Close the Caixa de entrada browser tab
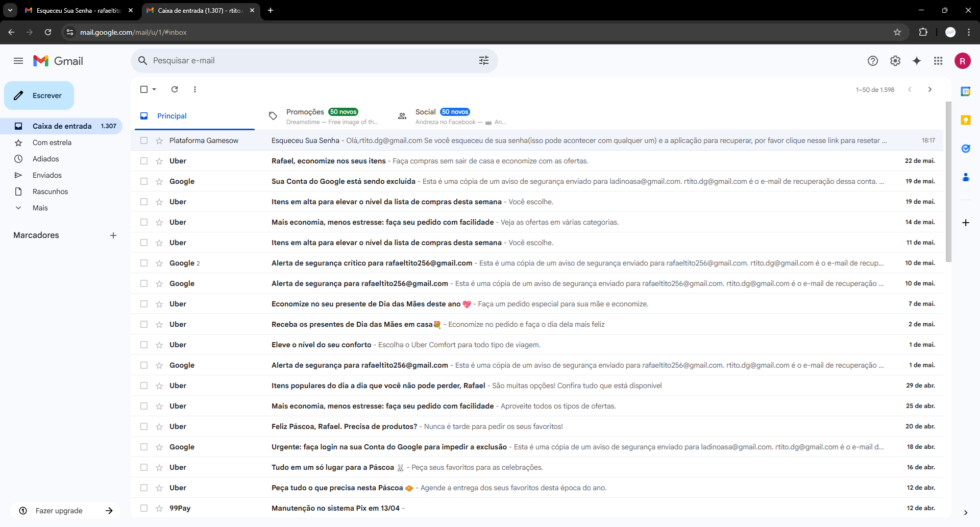 click(x=252, y=10)
